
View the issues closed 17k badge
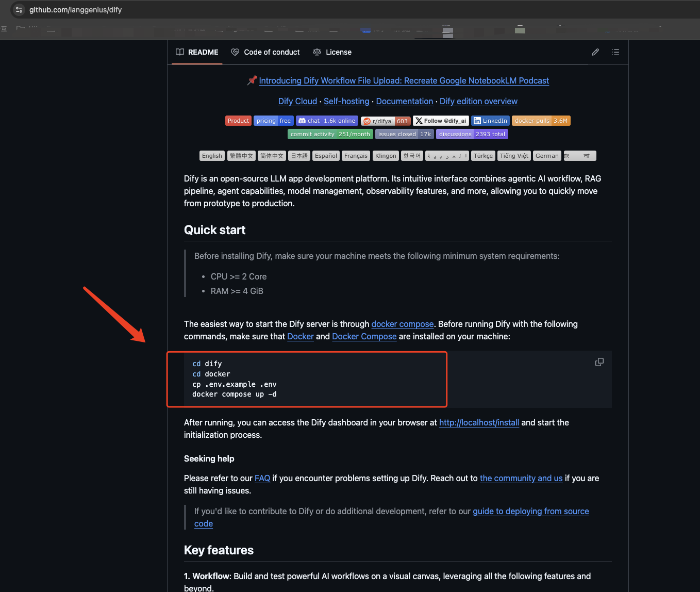(404, 134)
